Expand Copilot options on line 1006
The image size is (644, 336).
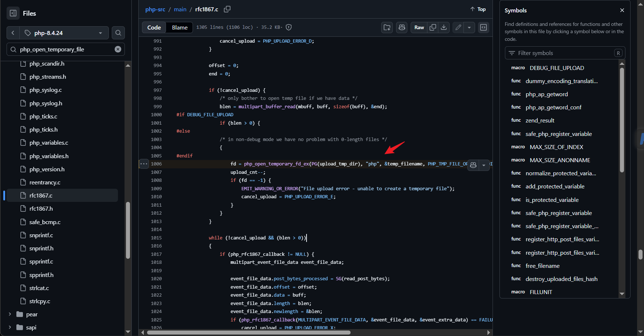(484, 165)
